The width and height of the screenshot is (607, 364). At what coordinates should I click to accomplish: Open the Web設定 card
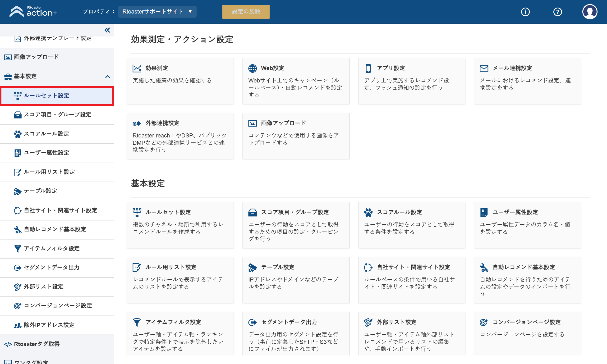click(x=296, y=81)
